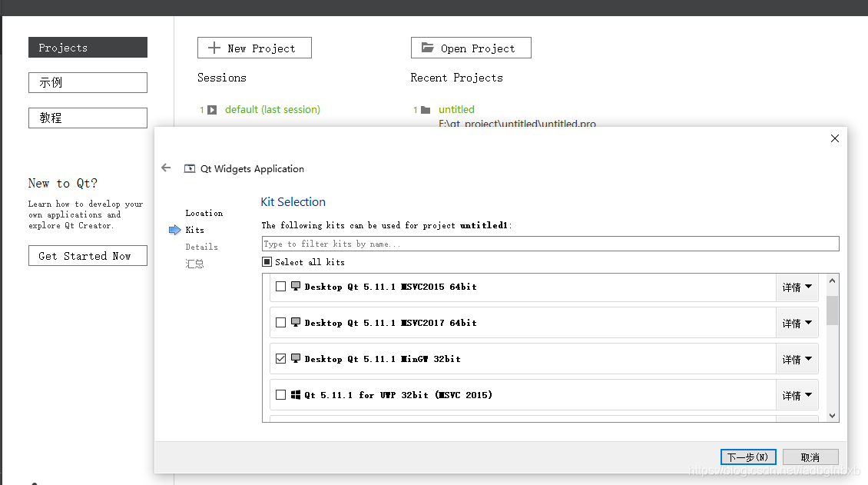The height and width of the screenshot is (485, 868).
Task: Open the untitled recent project link
Action: click(457, 110)
